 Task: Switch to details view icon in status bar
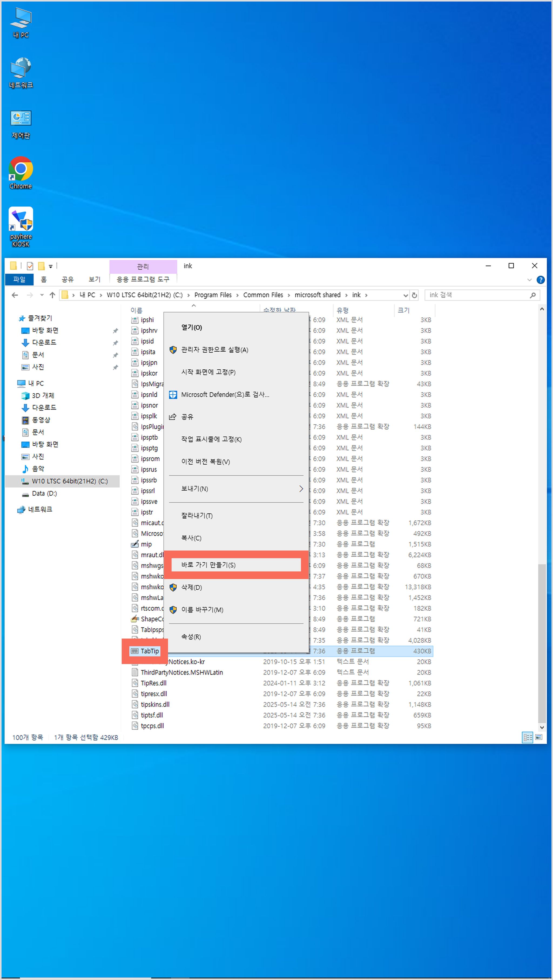528,737
